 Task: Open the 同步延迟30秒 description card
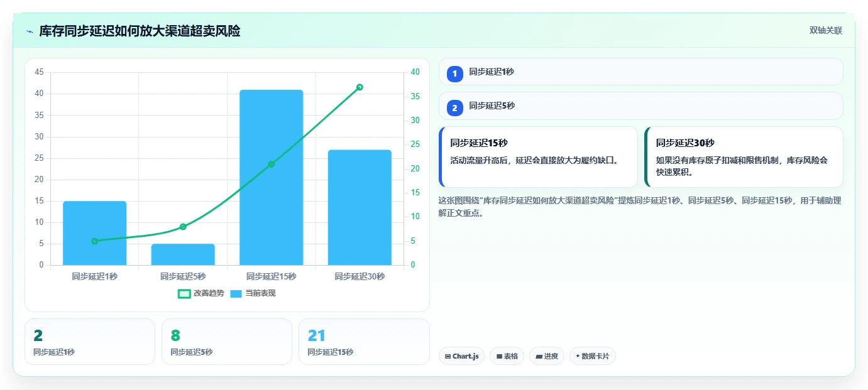pos(744,157)
